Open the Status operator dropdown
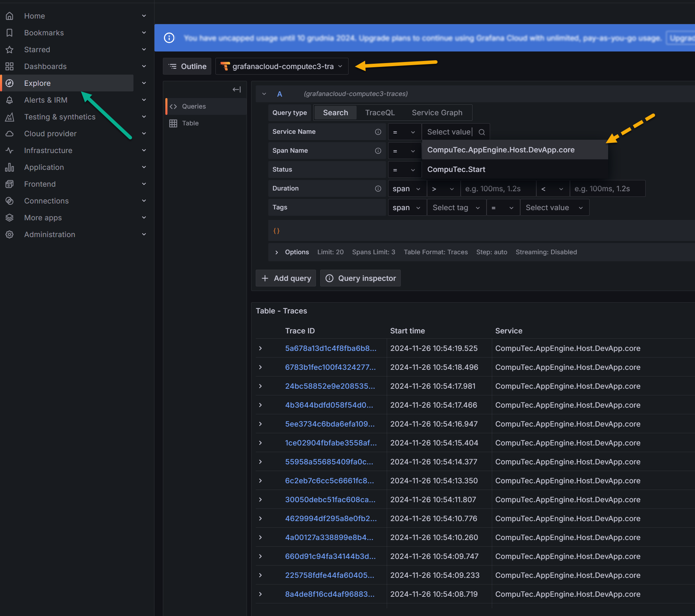The image size is (695, 616). [404, 170]
